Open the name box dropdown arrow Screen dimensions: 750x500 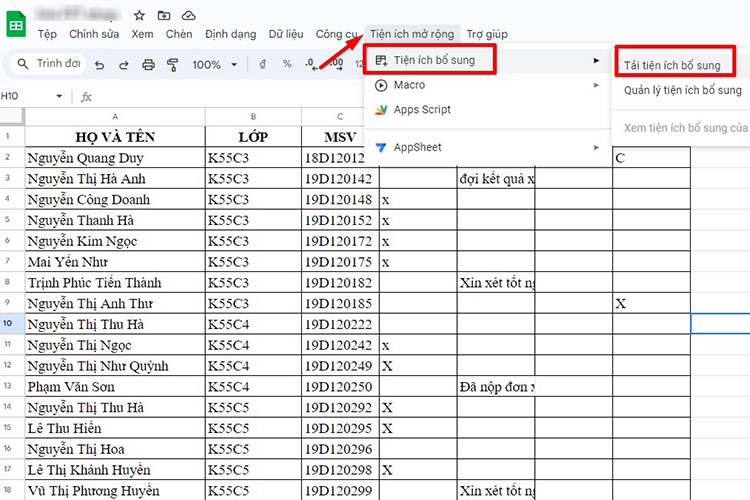point(59,96)
